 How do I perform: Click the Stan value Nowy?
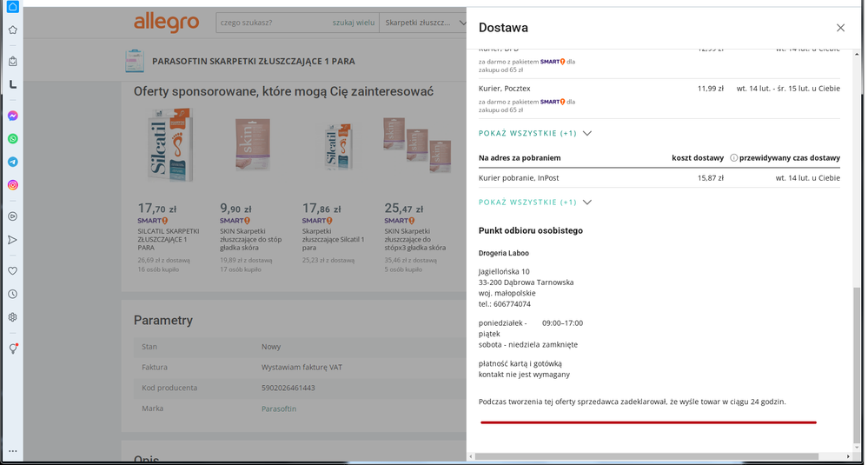point(271,347)
